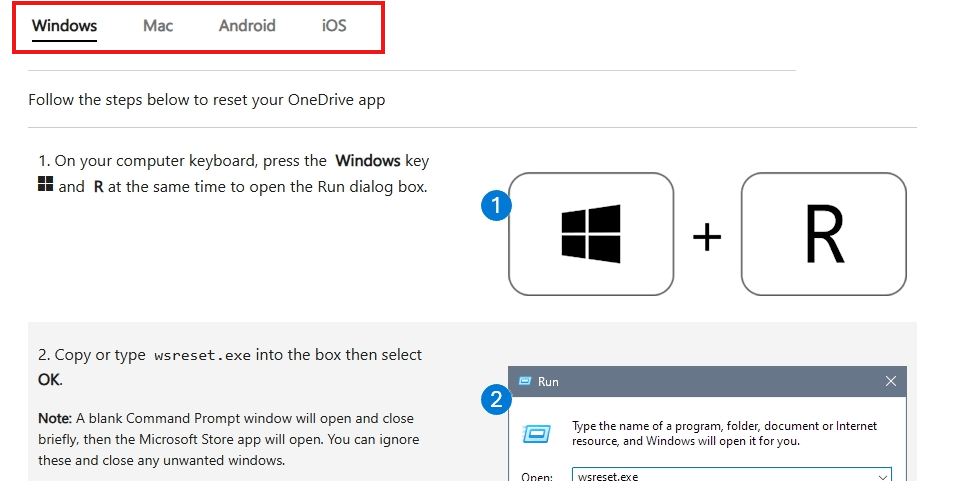Click the Open field containing wsreset.exe
Screen dimensions: 956x481
point(732,475)
